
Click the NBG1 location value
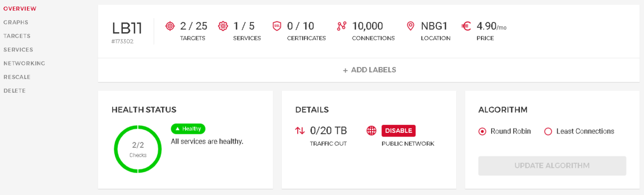tap(434, 26)
